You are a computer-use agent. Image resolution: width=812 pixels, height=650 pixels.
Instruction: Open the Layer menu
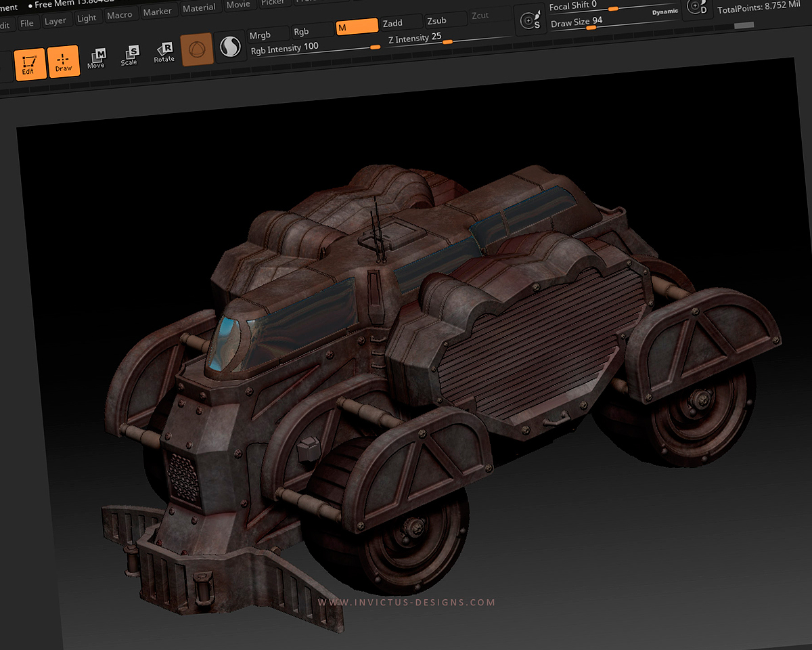(55, 21)
